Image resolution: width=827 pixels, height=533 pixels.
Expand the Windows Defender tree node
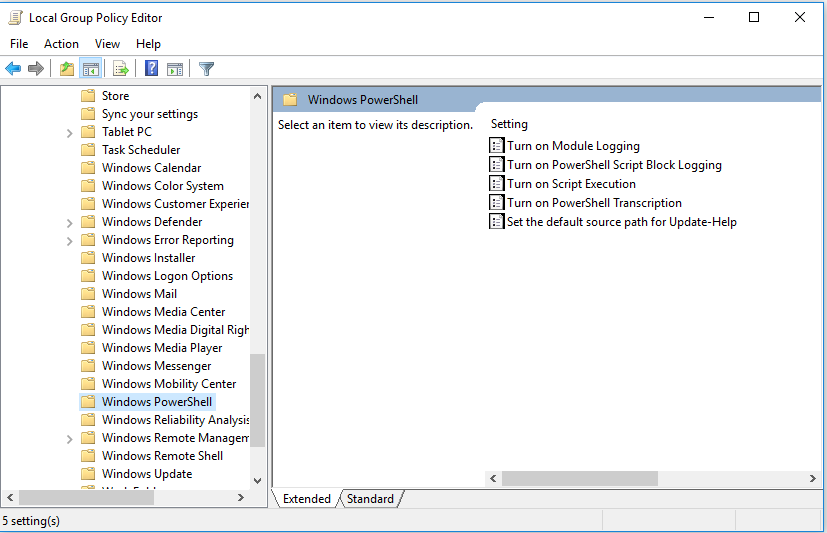70,224
